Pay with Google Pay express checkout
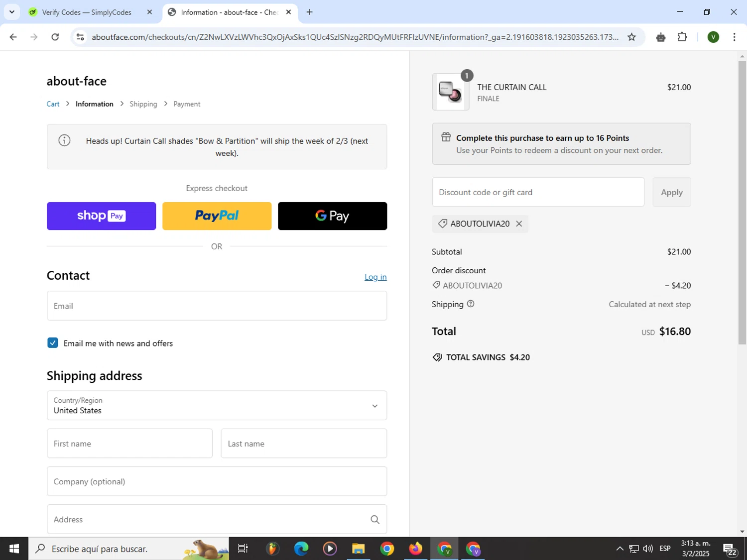Viewport: 747px width, 560px height. pyautogui.click(x=332, y=216)
